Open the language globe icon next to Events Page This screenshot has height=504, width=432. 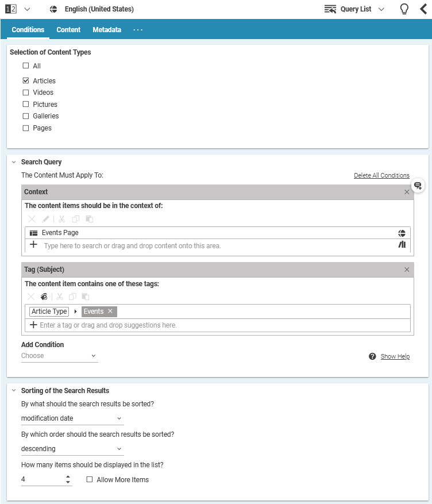402,233
